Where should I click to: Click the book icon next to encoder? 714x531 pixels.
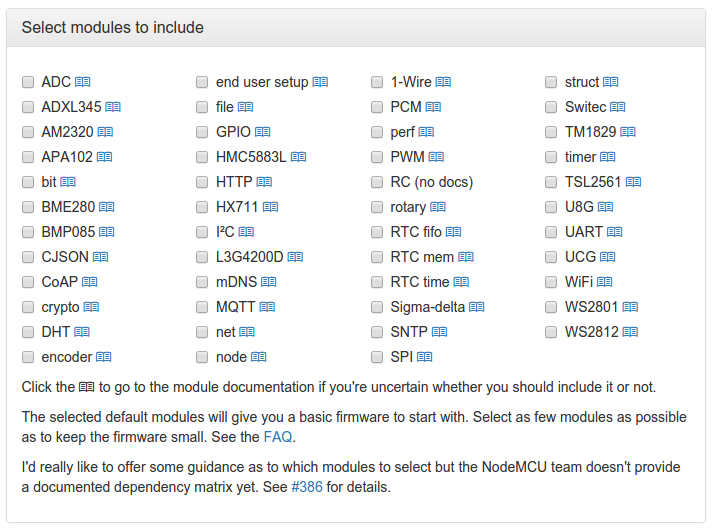(103, 357)
